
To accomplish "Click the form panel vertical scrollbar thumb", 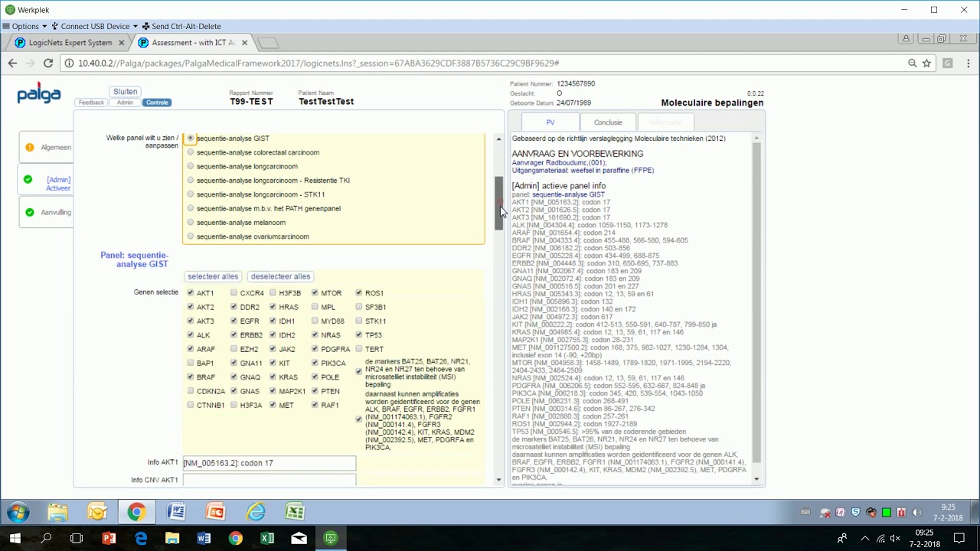I will tap(498, 204).
